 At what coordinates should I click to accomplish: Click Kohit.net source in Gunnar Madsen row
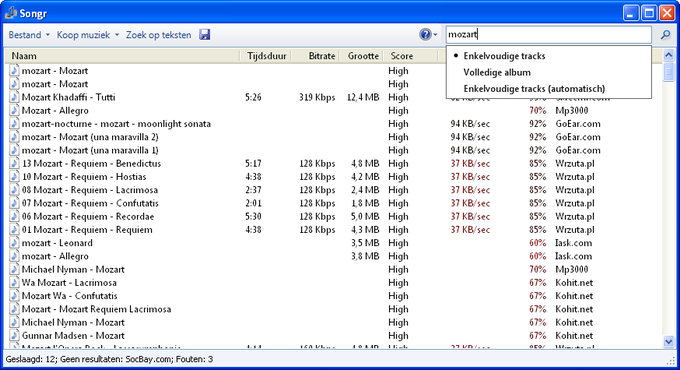[x=574, y=336]
